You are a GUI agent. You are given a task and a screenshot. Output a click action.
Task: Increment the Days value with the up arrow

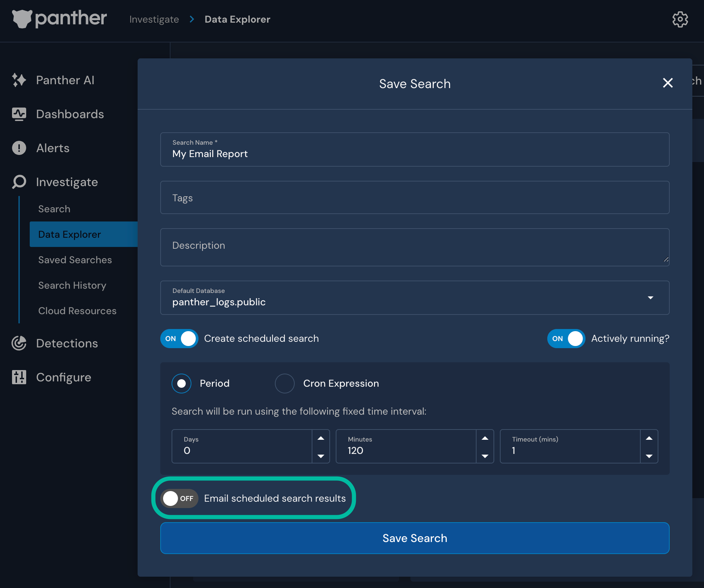(321, 439)
